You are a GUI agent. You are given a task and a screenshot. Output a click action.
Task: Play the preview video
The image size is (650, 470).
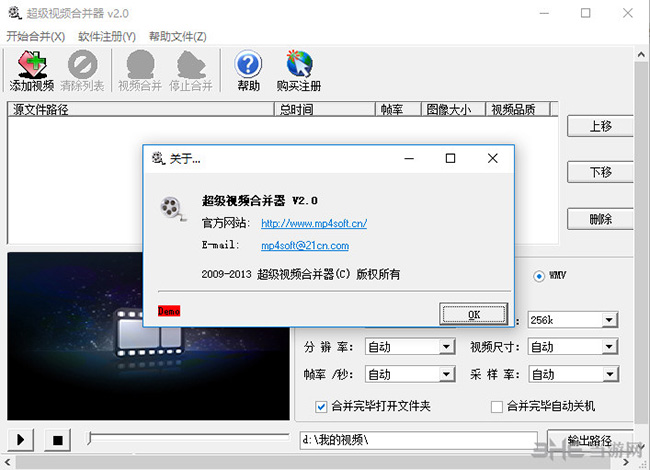20,440
